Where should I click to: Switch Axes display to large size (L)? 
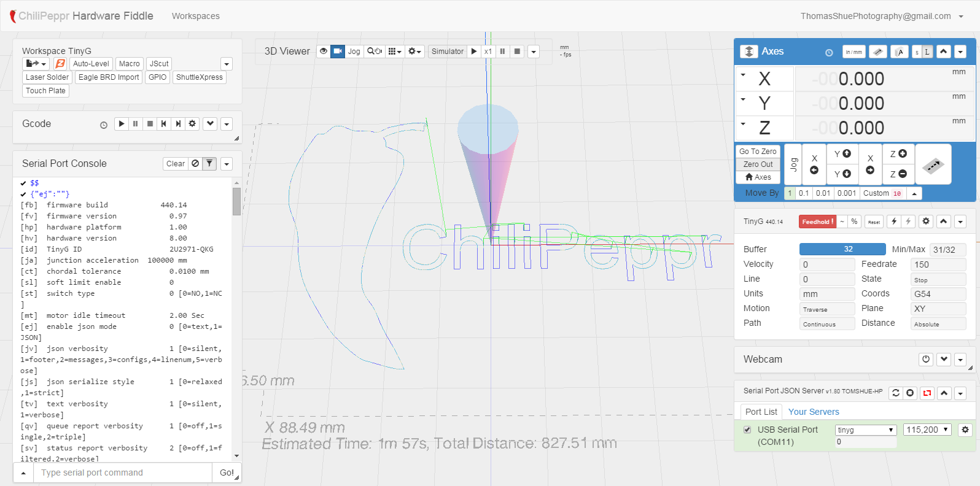(x=927, y=52)
